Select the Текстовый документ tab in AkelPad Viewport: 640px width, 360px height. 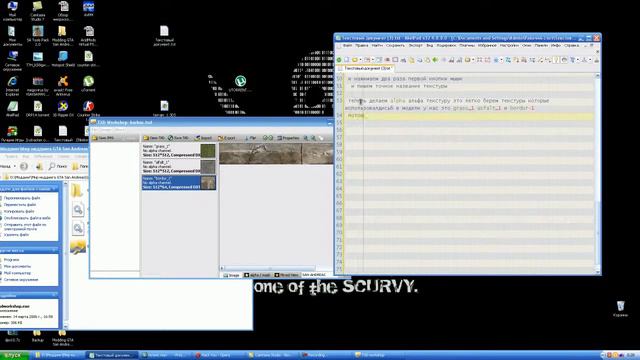click(365, 69)
